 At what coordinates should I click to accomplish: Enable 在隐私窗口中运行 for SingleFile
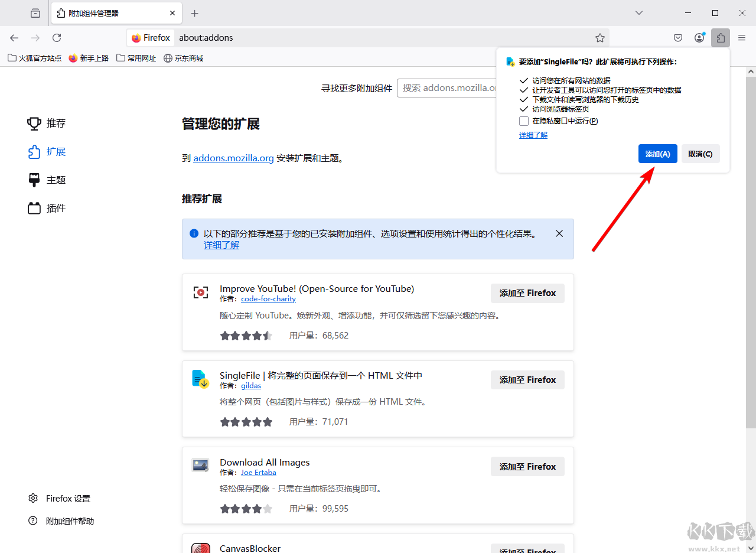click(523, 121)
